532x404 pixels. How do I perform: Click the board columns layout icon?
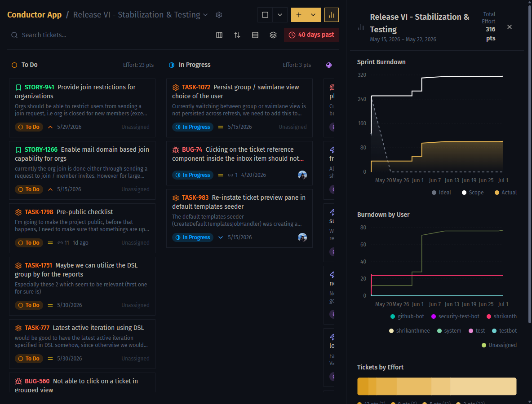[x=219, y=35]
